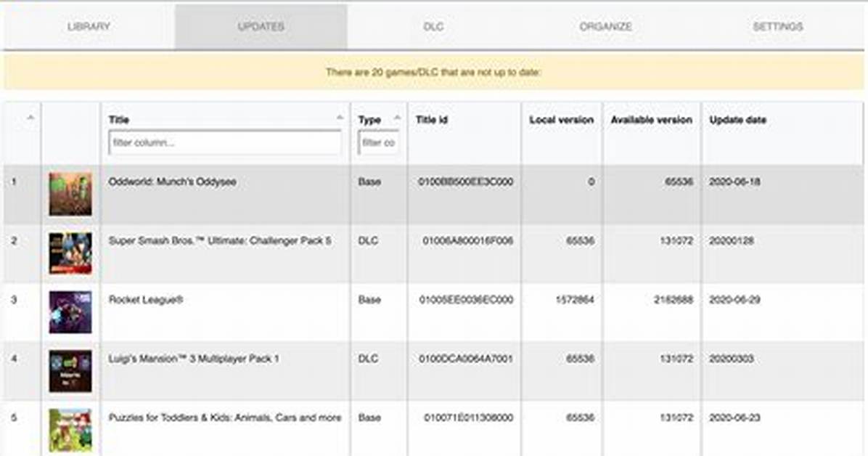The image size is (868, 456).
Task: Click local version 1572864 for Rocket League
Action: (x=575, y=300)
